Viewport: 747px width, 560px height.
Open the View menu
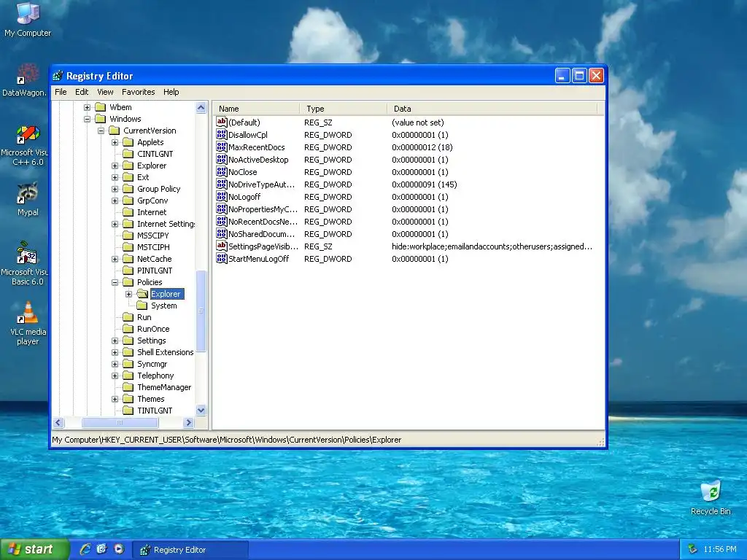(105, 92)
